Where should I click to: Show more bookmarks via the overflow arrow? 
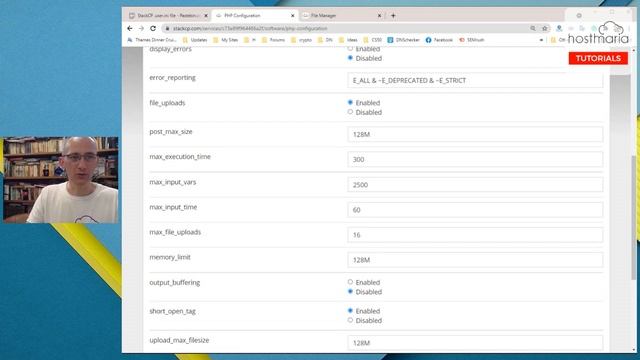pos(541,40)
